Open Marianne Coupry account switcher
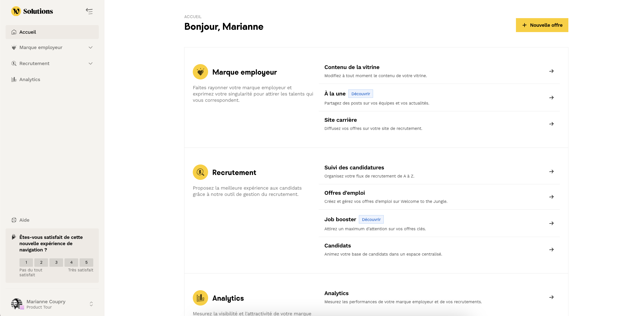This screenshot has width=644, height=316. pyautogui.click(x=91, y=304)
